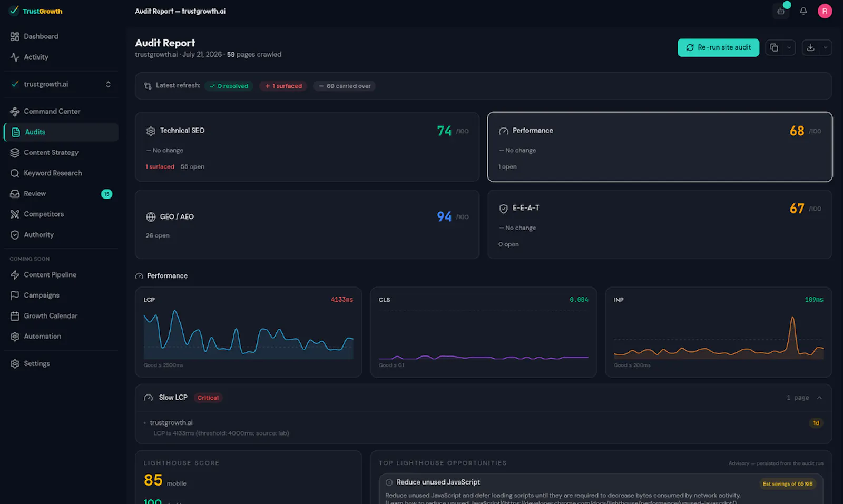Select Audits in the sidebar
This screenshot has height=504, width=843.
pos(61,132)
